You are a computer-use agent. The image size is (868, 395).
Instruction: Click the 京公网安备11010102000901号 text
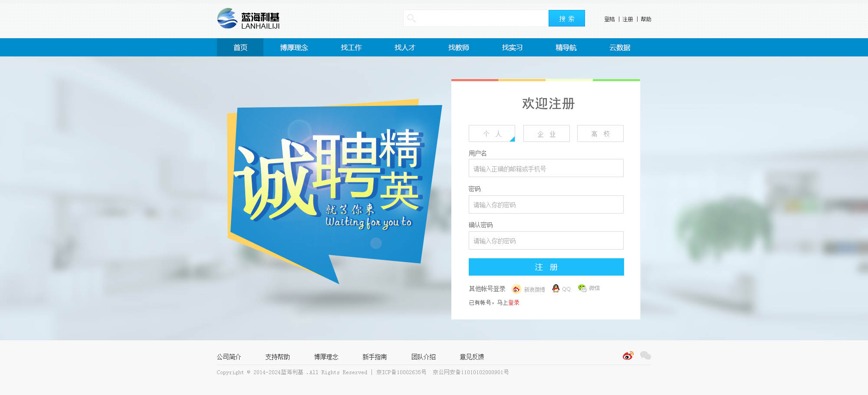tap(470, 372)
